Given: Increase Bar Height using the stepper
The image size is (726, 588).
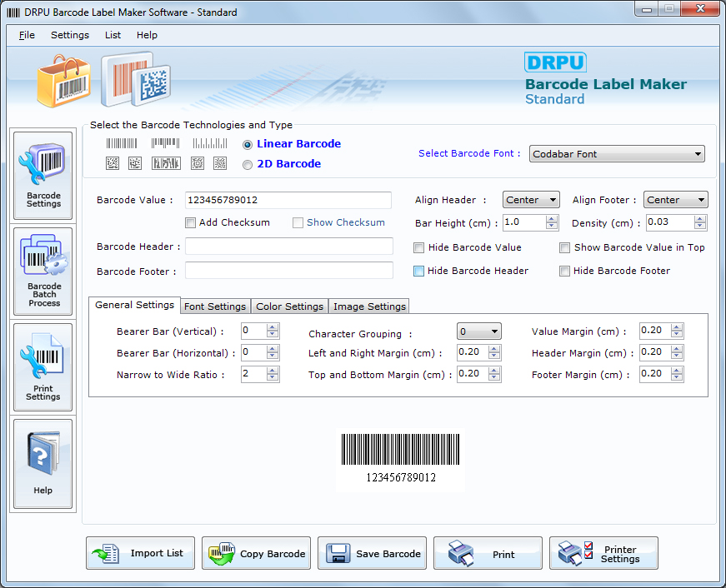Looking at the screenshot, I should pyautogui.click(x=551, y=219).
